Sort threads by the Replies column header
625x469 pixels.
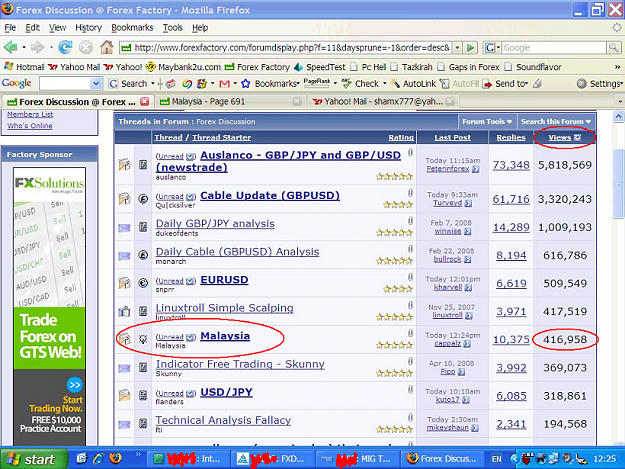pos(511,137)
